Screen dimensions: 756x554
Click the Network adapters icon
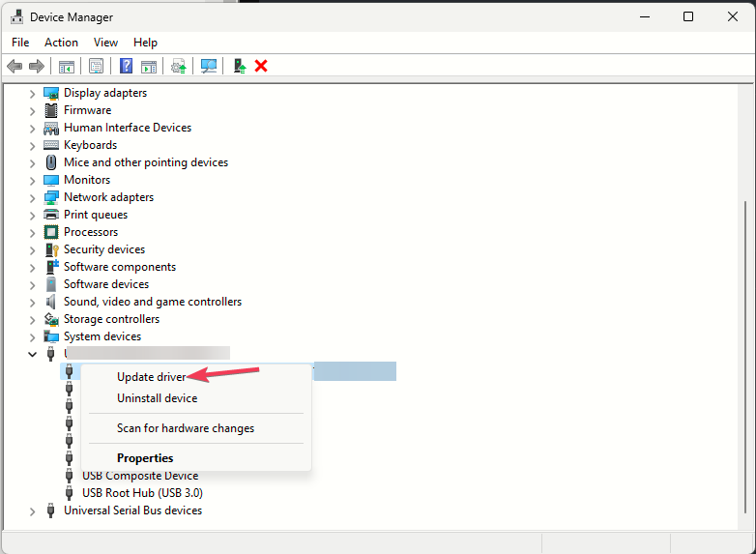coord(51,197)
